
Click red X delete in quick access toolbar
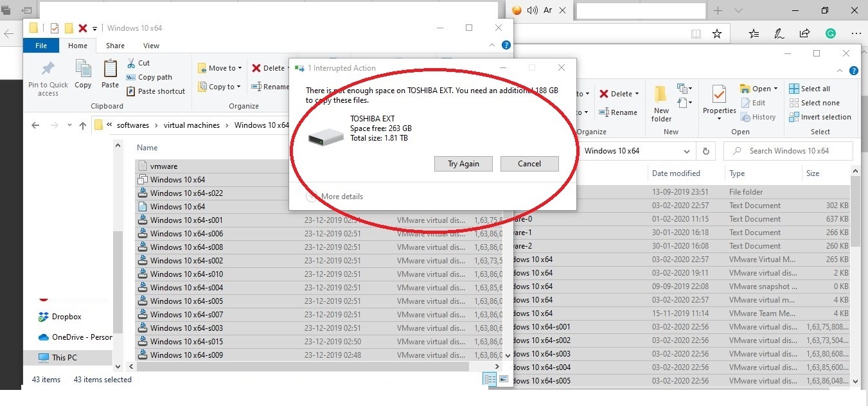click(82, 28)
